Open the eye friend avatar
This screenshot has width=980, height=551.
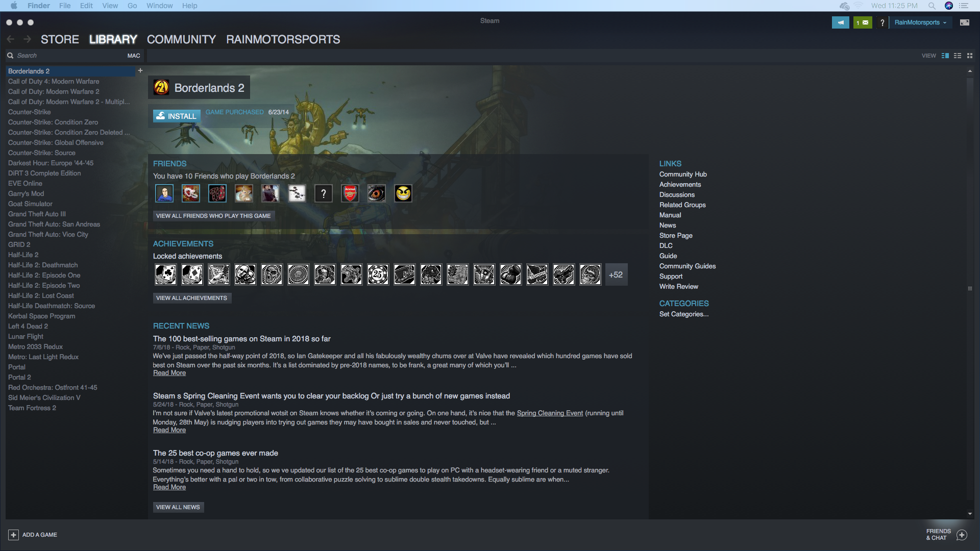(x=377, y=193)
